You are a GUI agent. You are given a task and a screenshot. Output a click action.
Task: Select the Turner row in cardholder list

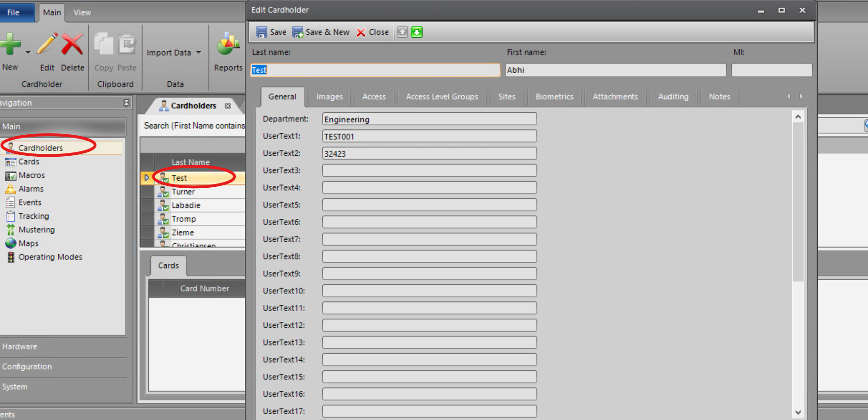point(183,192)
